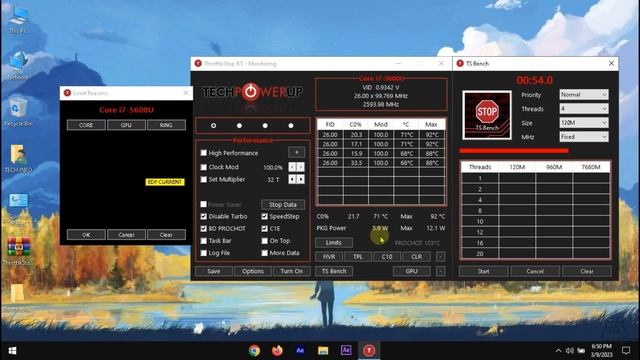Uncheck Disable Turbo checkbox
640x360 pixels.
tap(204, 216)
